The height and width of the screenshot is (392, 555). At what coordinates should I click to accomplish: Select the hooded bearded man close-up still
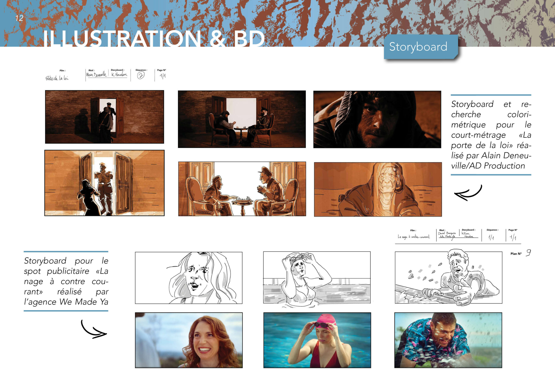click(x=377, y=119)
